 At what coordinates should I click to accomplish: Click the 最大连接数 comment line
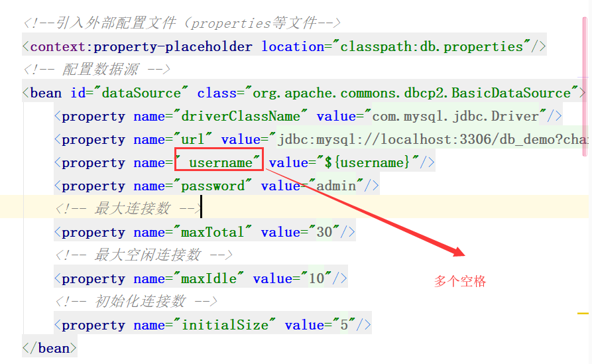130,209
